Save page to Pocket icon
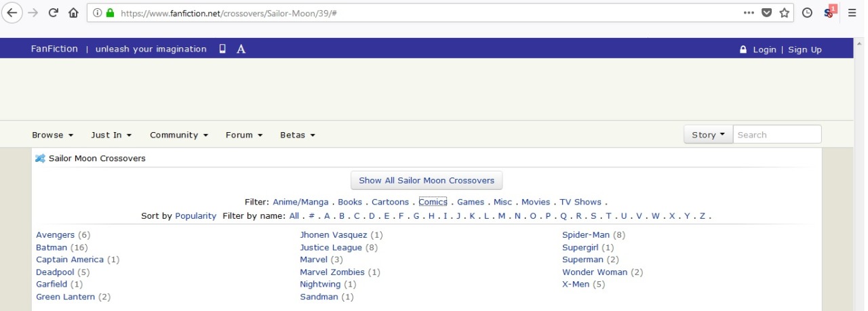 click(x=766, y=12)
